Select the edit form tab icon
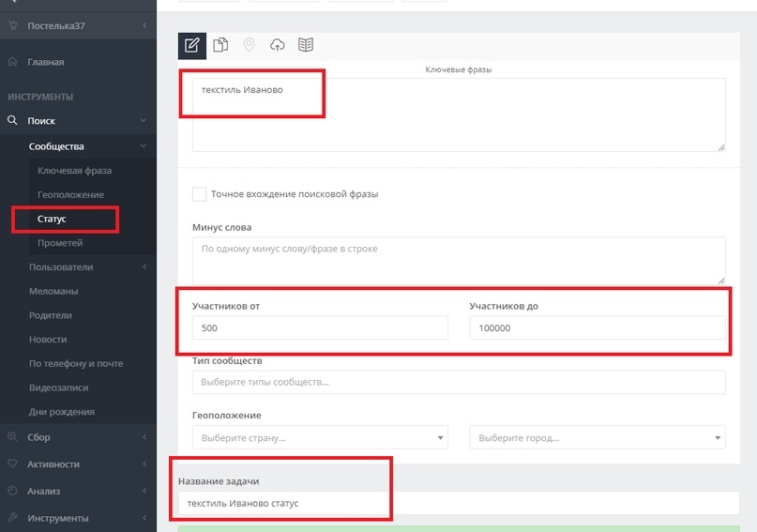This screenshot has width=757, height=532. pyautogui.click(x=191, y=45)
